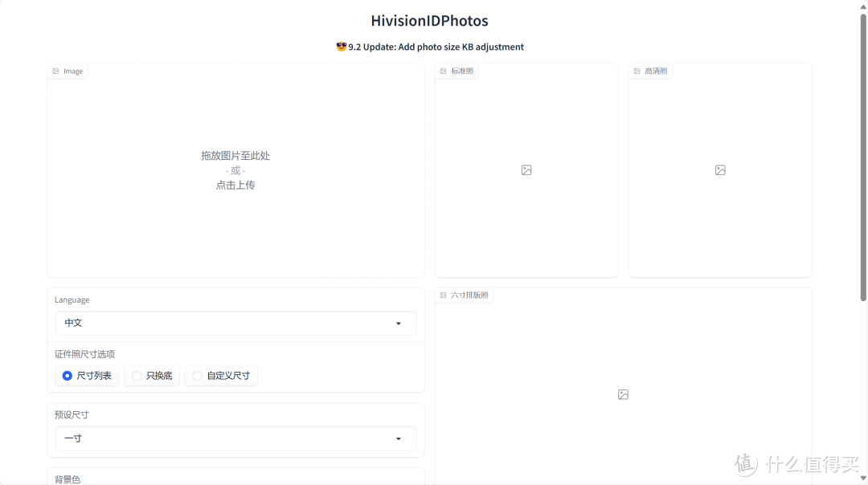
Task: Select the 尺寸列表 radio option
Action: pyautogui.click(x=87, y=376)
